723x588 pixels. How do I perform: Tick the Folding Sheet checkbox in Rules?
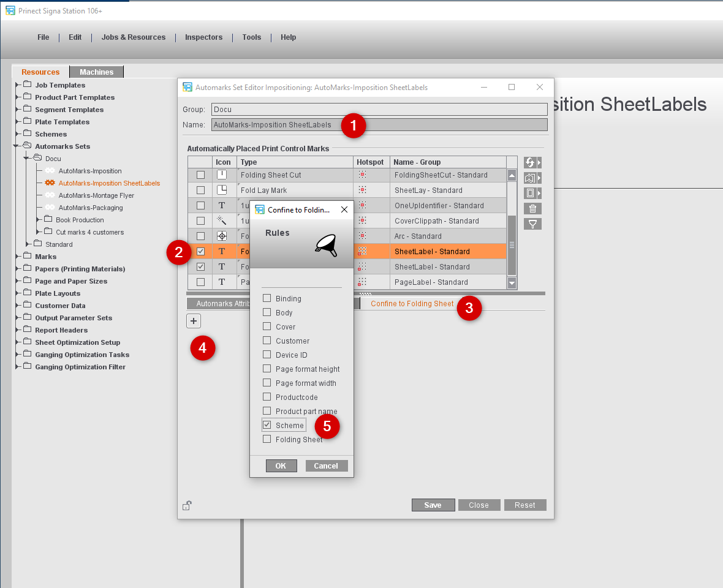[x=267, y=439]
